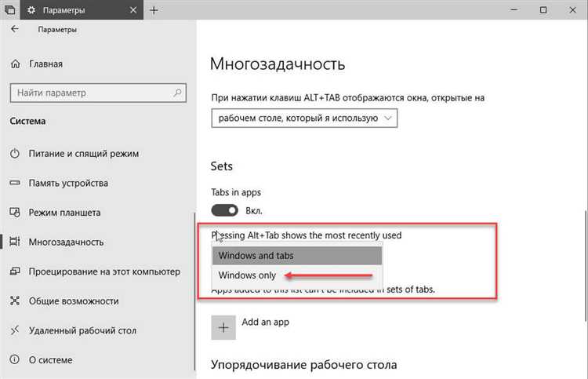Viewport: 588px width, 379px height.
Task: Toggle the Tabs in apps switch
Action: click(x=224, y=210)
